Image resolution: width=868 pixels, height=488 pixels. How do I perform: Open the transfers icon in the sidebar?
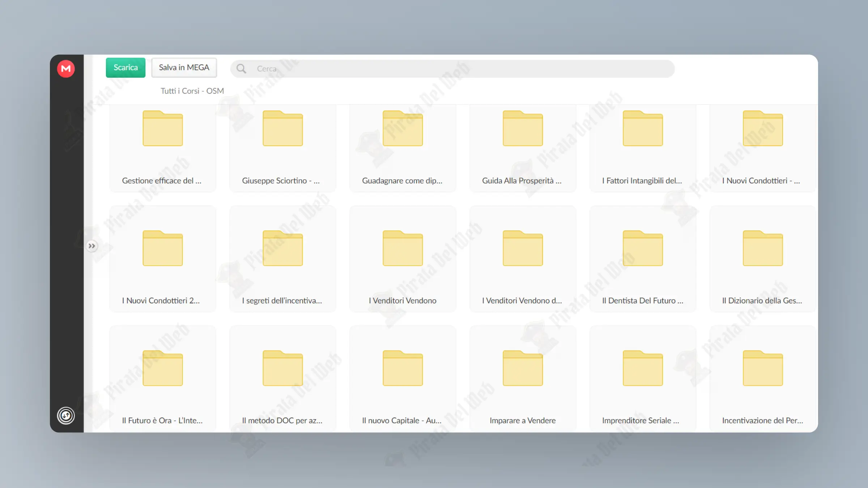click(x=66, y=415)
